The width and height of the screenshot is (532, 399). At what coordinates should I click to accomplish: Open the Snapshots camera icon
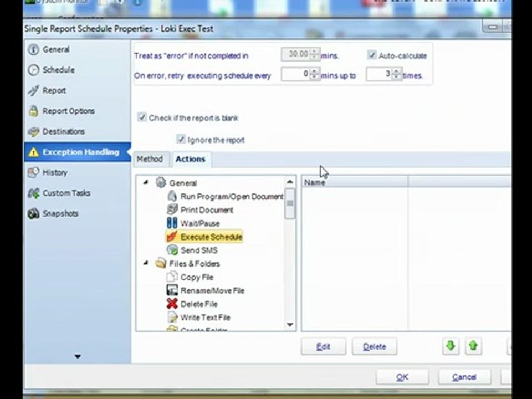pos(33,213)
